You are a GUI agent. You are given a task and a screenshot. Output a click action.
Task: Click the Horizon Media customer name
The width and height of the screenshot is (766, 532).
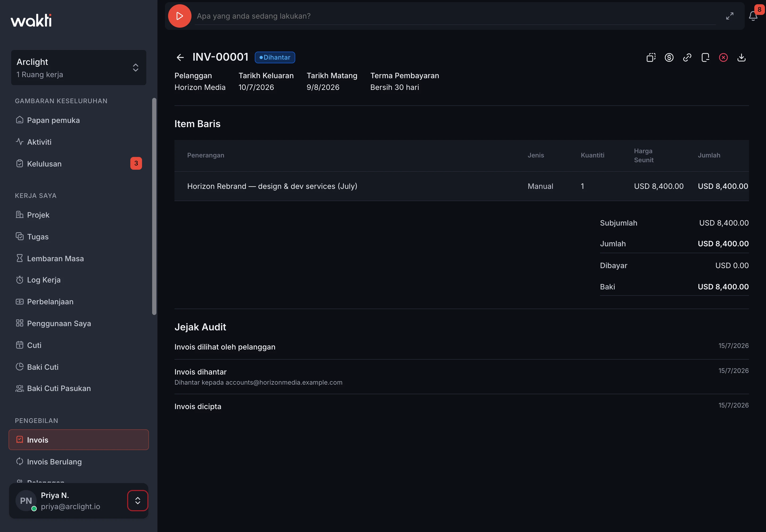200,87
